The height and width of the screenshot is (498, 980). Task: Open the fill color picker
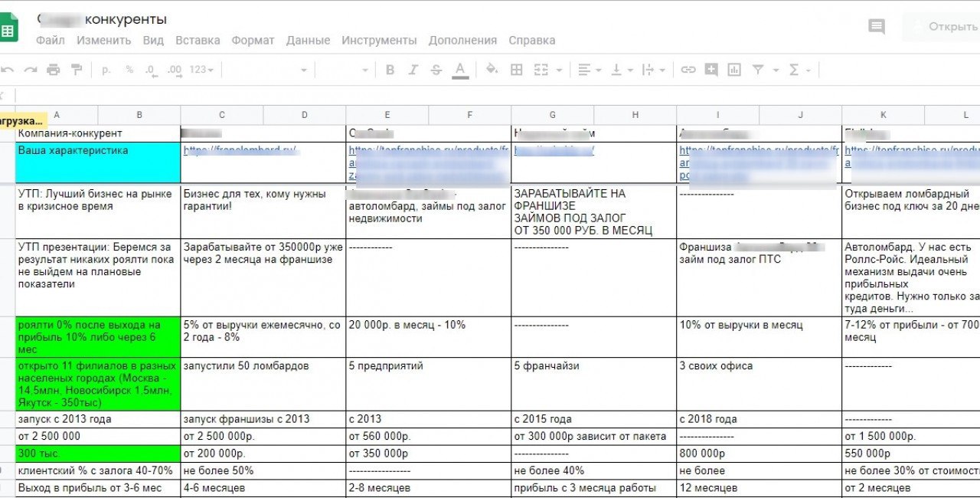pyautogui.click(x=492, y=70)
